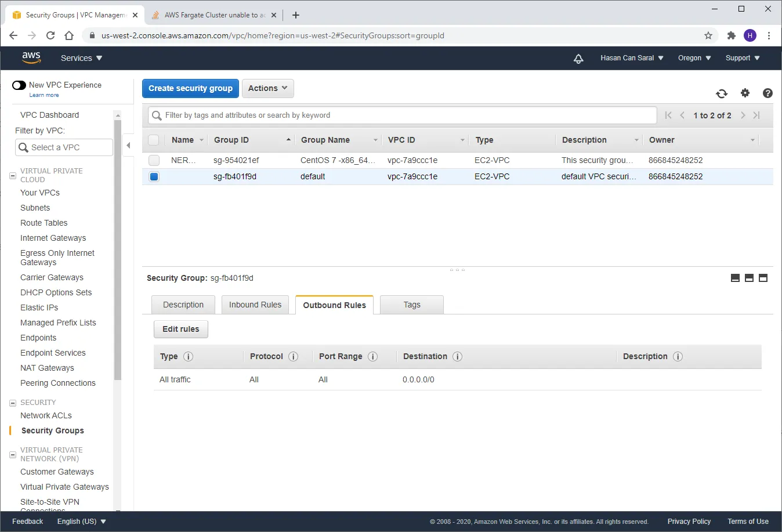Select the sg-954021ef row checkbox
782x532 pixels.
[x=154, y=160]
